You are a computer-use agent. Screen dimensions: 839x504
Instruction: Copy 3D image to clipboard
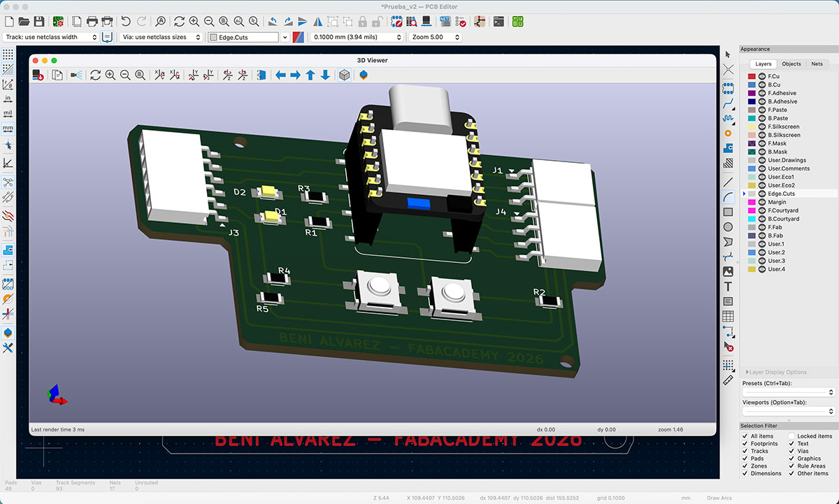57,75
